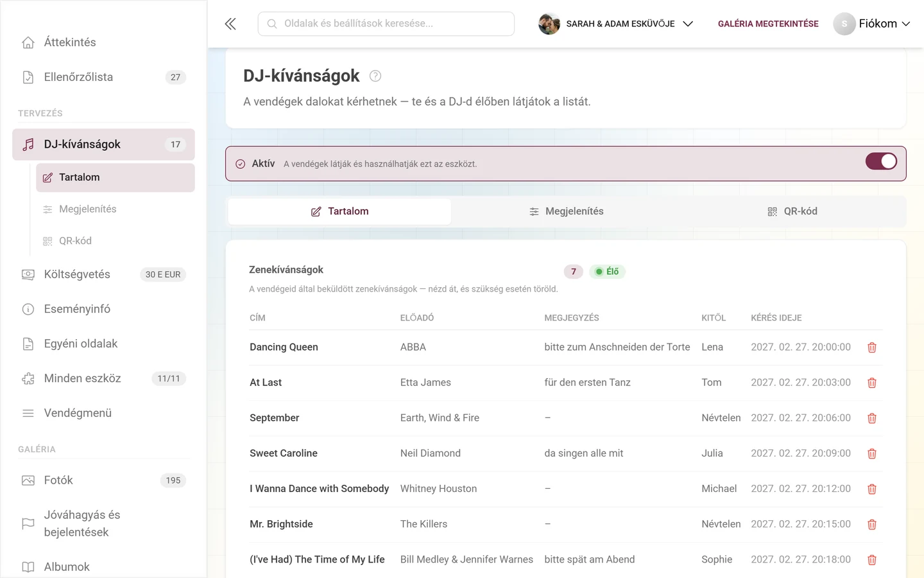Open Vendégmenü in sidebar
Viewport: 924px width, 578px height.
click(x=103, y=413)
